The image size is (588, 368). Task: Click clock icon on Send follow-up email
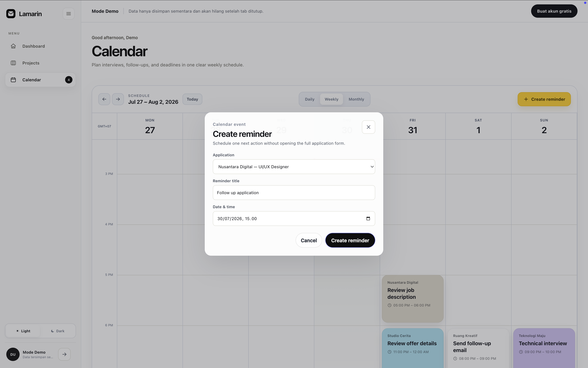[x=455, y=359]
